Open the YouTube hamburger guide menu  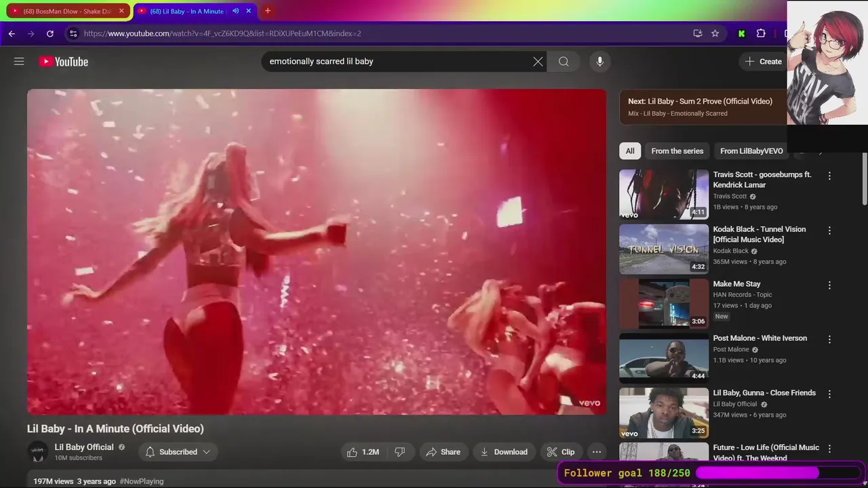(x=19, y=62)
